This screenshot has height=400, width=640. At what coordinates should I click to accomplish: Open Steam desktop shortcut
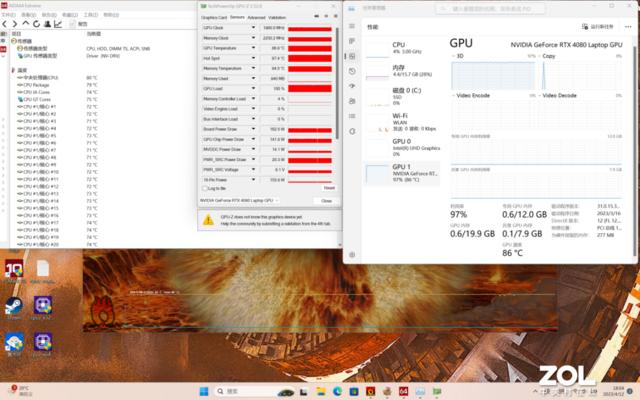coord(14,307)
